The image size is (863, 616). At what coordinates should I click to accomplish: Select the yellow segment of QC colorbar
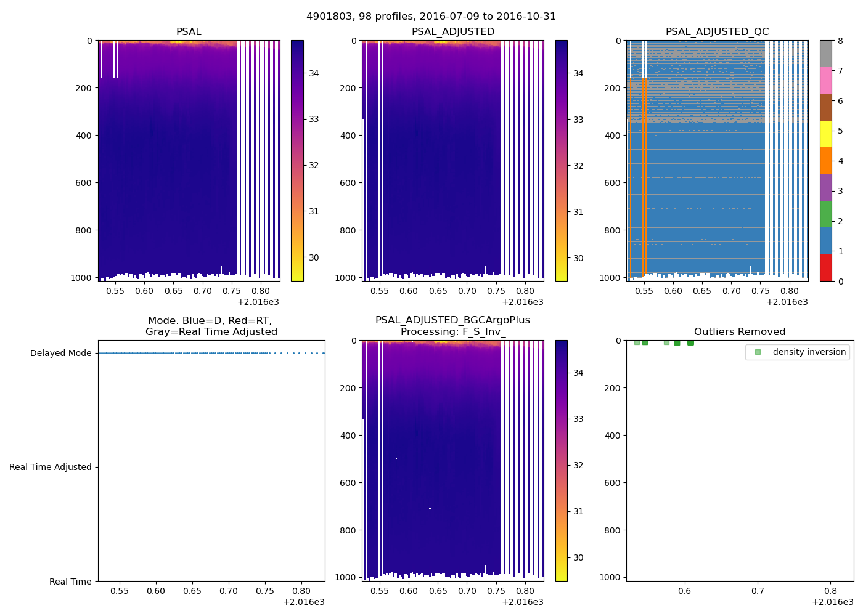tap(825, 134)
